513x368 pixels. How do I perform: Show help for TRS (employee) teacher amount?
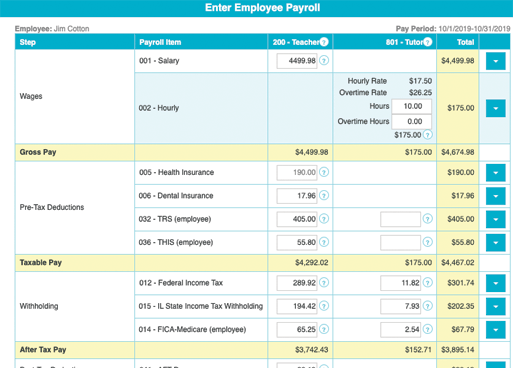(324, 219)
